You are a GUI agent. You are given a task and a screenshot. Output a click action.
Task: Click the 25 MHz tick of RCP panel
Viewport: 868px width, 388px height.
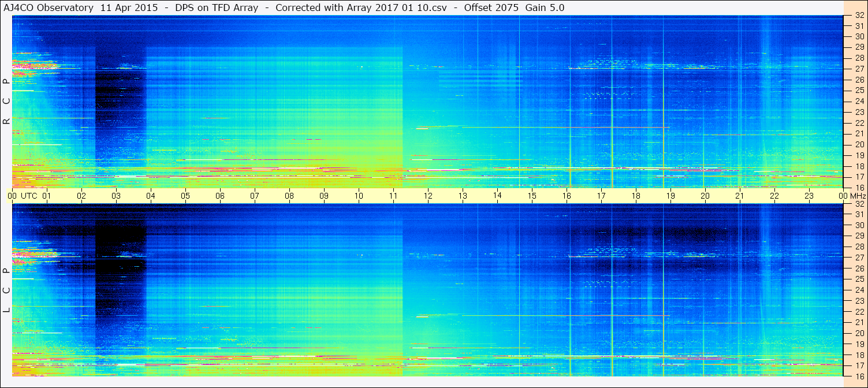(859, 91)
